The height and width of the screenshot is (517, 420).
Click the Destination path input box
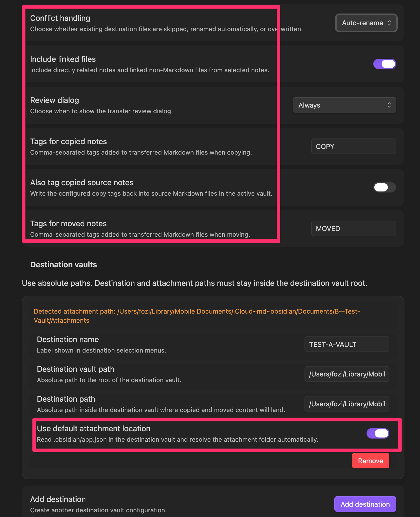coord(347,404)
